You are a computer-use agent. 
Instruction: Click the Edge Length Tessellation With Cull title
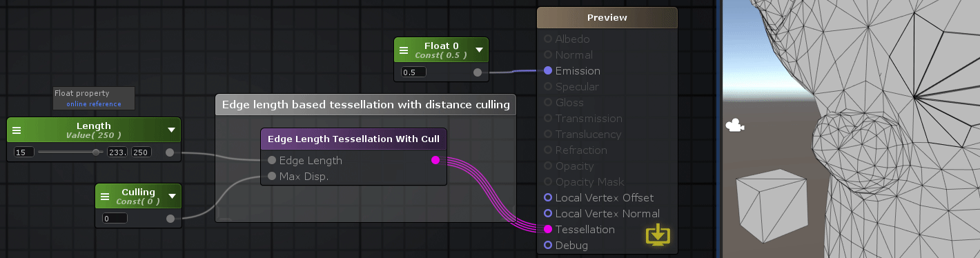pos(353,139)
